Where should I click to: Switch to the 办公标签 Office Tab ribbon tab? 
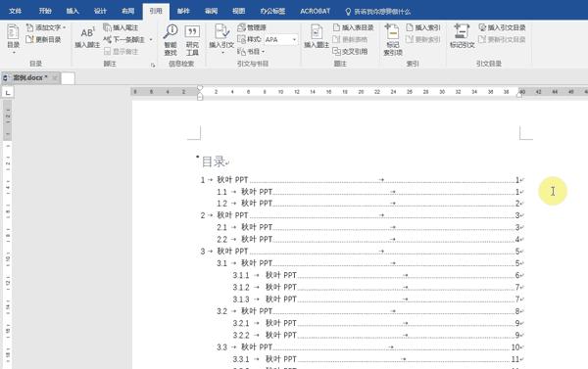(x=272, y=11)
